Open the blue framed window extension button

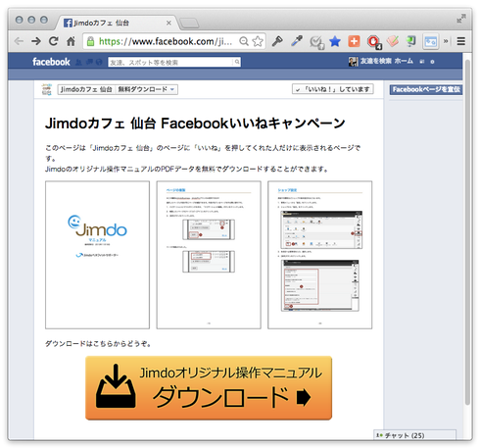point(430,41)
